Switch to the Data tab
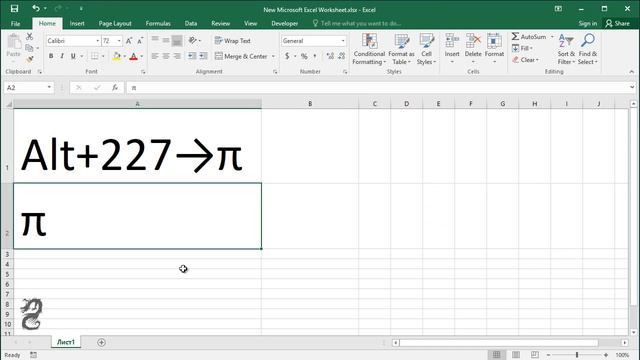The image size is (640, 360). pyautogui.click(x=191, y=24)
